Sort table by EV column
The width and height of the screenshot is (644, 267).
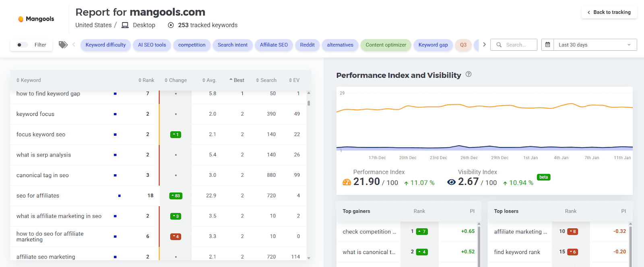coord(294,80)
